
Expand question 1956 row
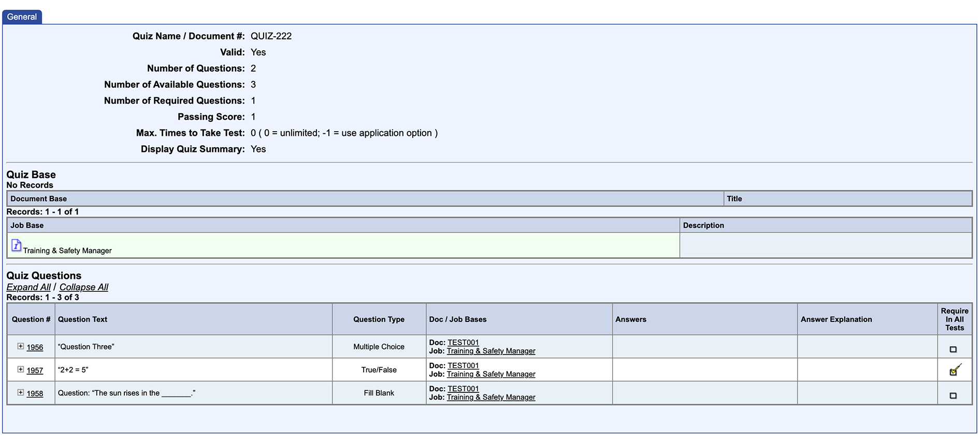coord(21,346)
